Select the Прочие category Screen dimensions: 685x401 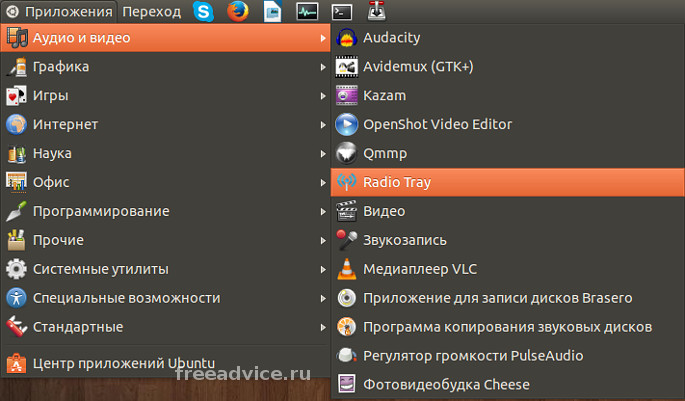point(166,240)
